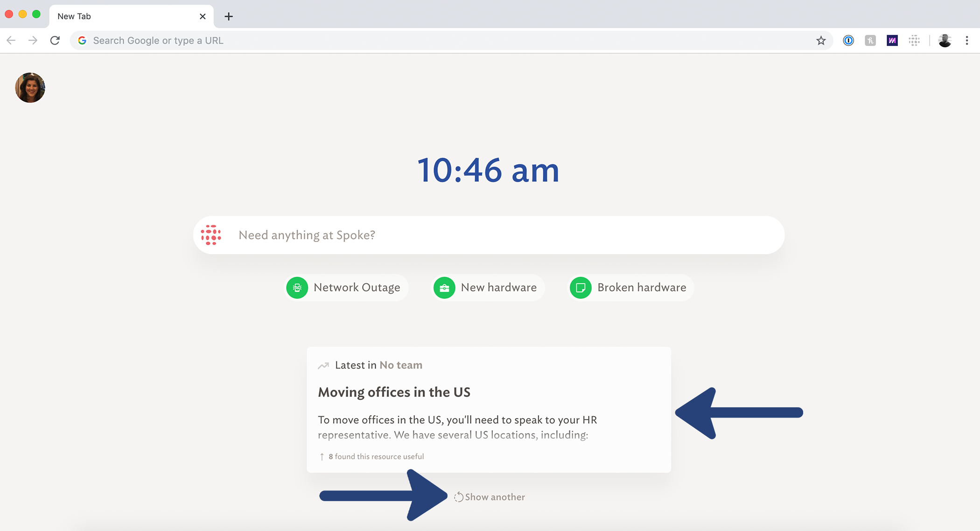This screenshot has height=531, width=980.
Task: Open the purple striped extension icon
Action: tap(892, 41)
